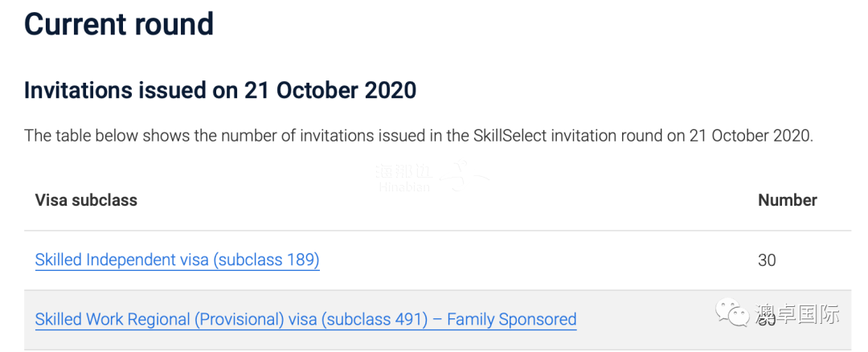
Task: Click the paragraph's ending 21 October 2020 date
Action: click(751, 136)
